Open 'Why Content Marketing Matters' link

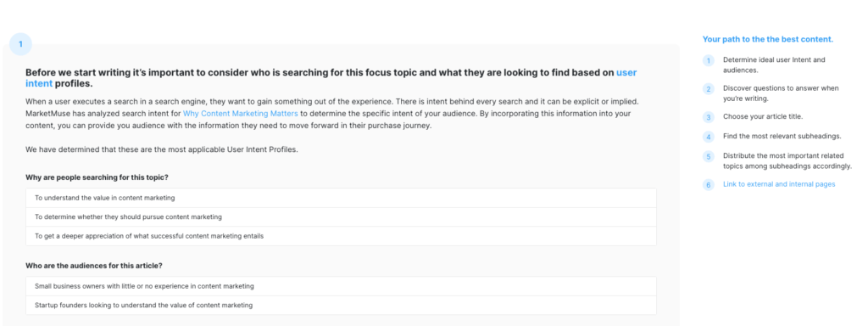[x=240, y=114]
